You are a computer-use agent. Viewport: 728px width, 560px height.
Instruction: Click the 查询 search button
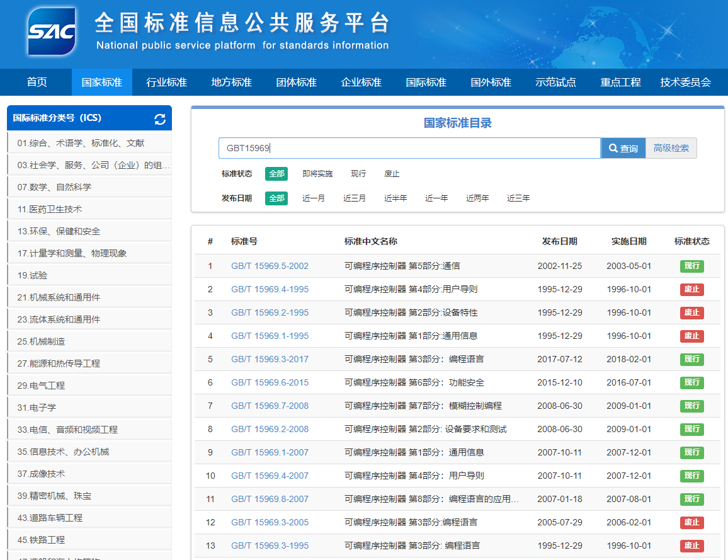point(623,148)
